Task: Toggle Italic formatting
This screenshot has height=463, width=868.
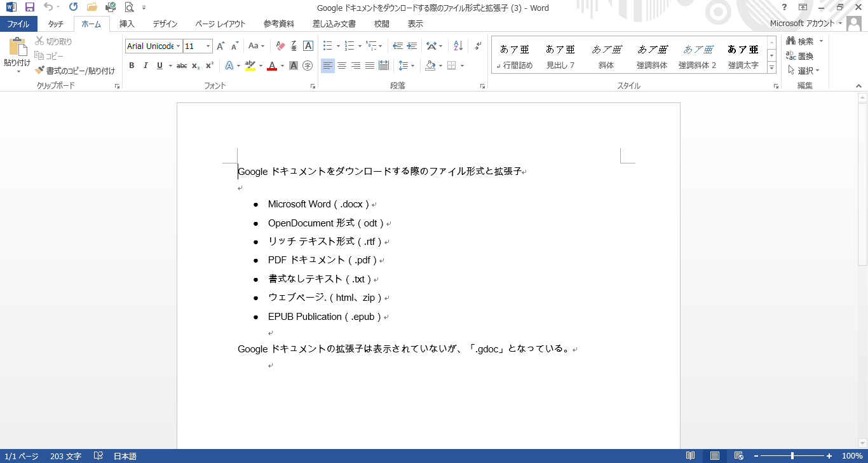Action: 146,66
